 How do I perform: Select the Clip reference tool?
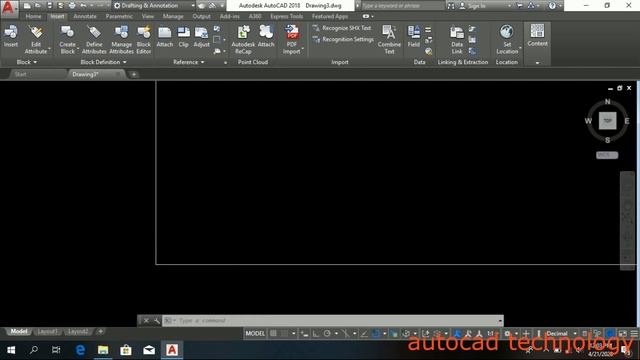(184, 36)
